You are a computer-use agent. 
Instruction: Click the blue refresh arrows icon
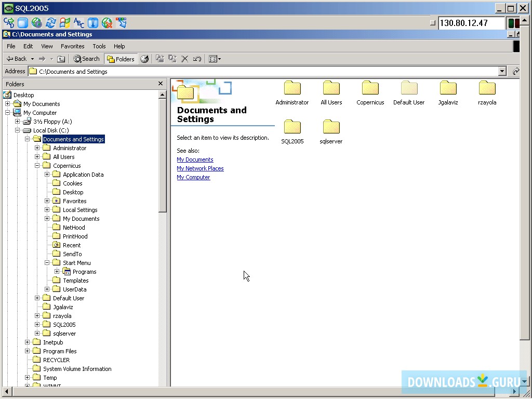click(x=51, y=23)
